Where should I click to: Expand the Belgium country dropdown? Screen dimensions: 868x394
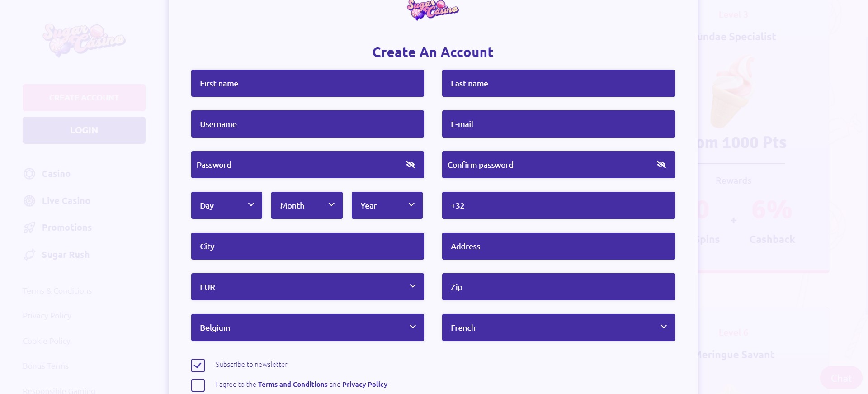coord(307,328)
